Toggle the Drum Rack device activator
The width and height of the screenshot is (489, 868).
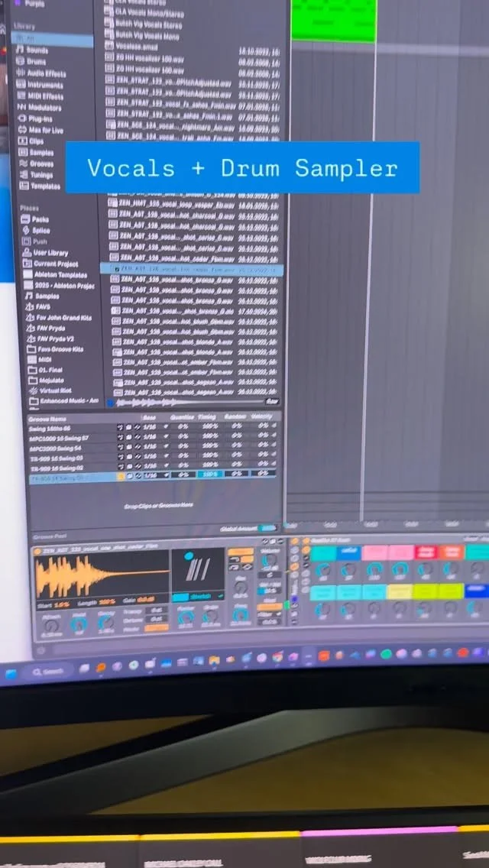pos(306,541)
